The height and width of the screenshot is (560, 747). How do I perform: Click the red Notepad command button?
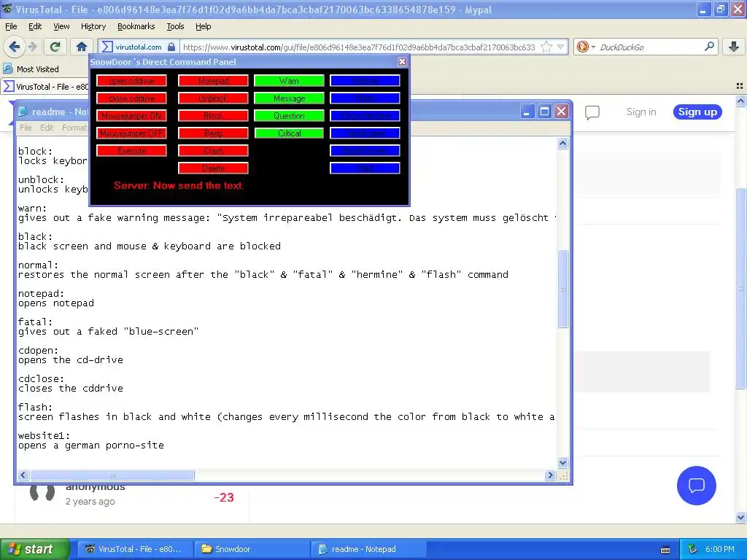(214, 81)
